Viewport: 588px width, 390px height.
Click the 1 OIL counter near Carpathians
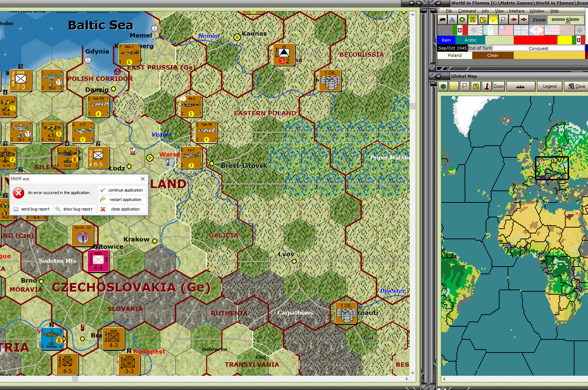[x=346, y=313]
